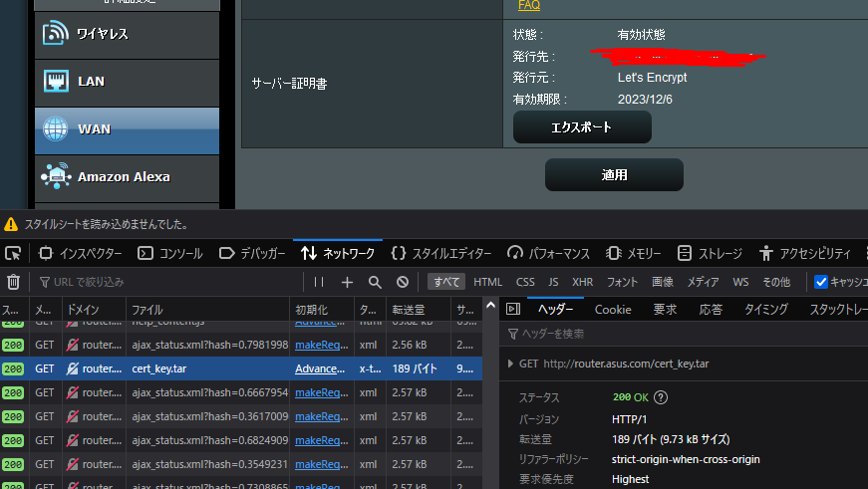Sort by 転送量 column header
This screenshot has height=489, width=868.
[x=419, y=309]
